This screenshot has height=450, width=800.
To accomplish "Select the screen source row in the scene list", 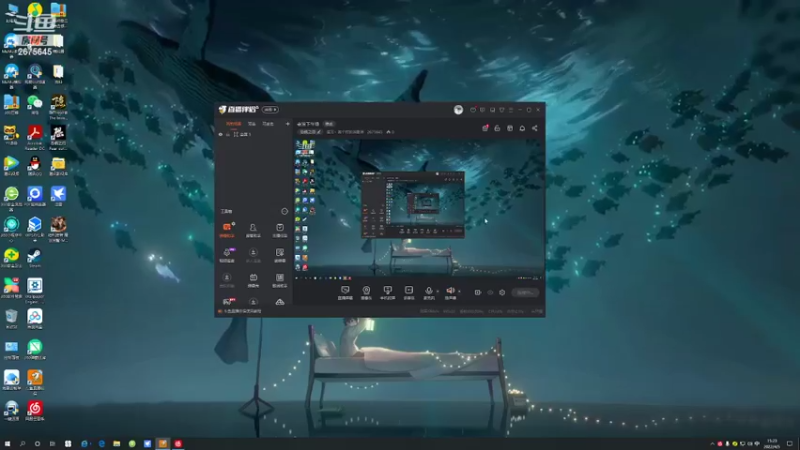I will point(254,134).
